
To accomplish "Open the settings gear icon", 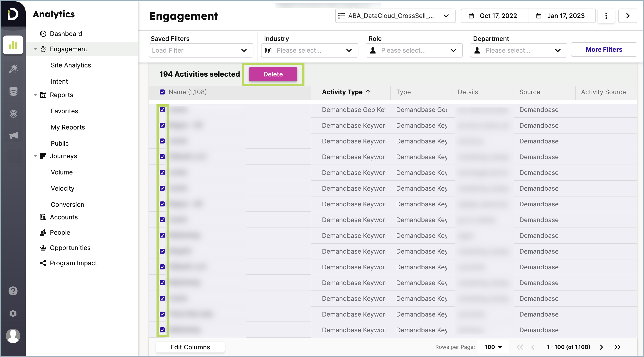I will 13,313.
